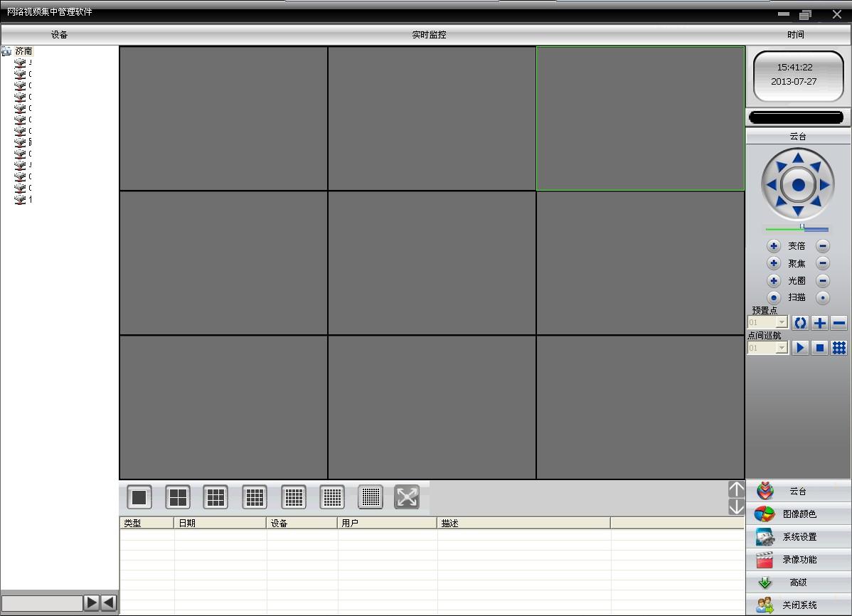Screen dimensions: 852x616
Task: Select the nine-view grid layout
Action: coord(215,497)
